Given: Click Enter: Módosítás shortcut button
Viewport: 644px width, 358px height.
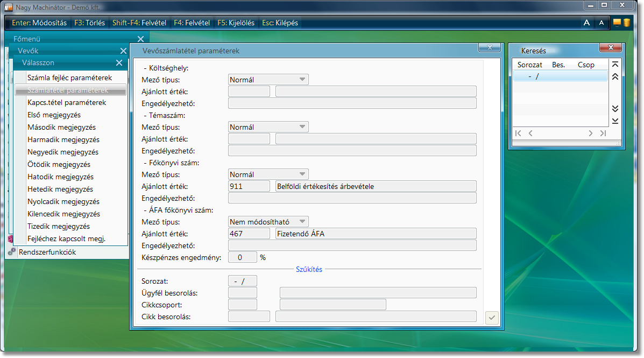Looking at the screenshot, I should pos(39,23).
